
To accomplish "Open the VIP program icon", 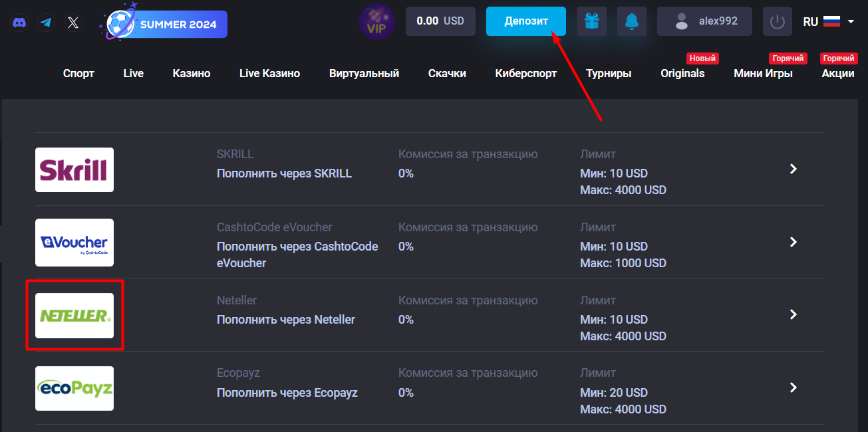I will pyautogui.click(x=376, y=21).
